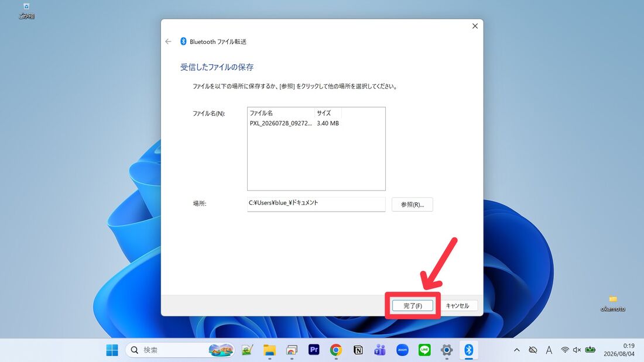Click the Bluetooth taskbar icon

pyautogui.click(x=468, y=350)
